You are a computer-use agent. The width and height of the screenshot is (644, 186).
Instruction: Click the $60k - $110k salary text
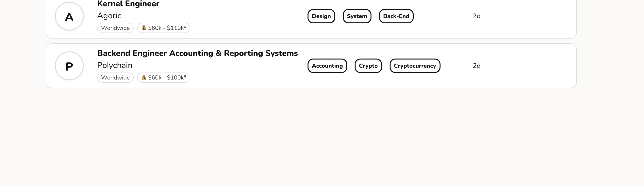point(167,28)
